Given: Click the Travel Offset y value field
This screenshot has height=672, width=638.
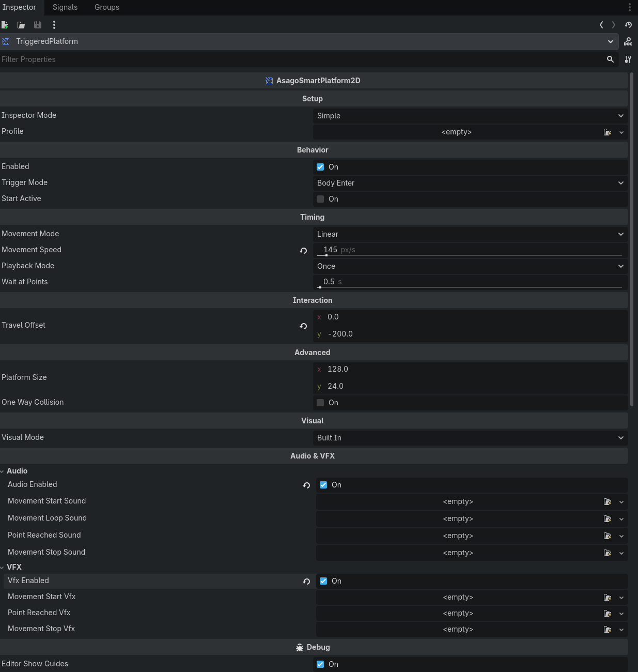Looking at the screenshot, I should 471,334.
